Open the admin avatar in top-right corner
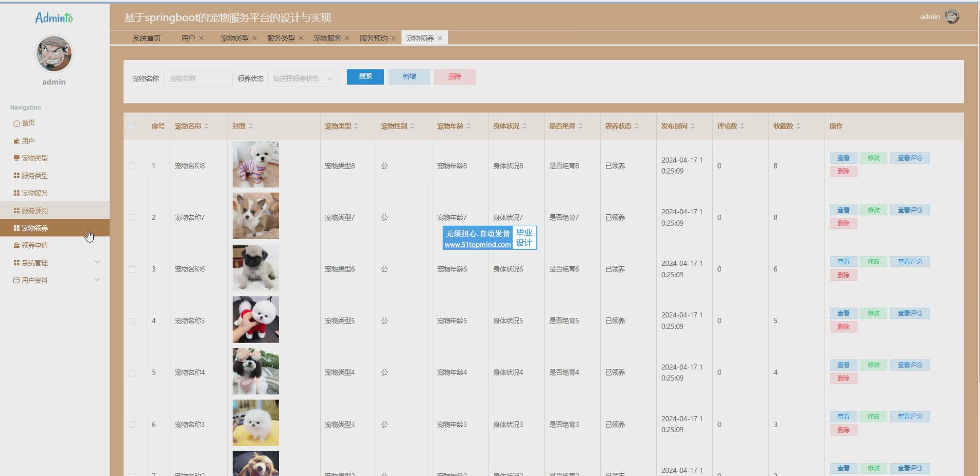 tap(952, 16)
